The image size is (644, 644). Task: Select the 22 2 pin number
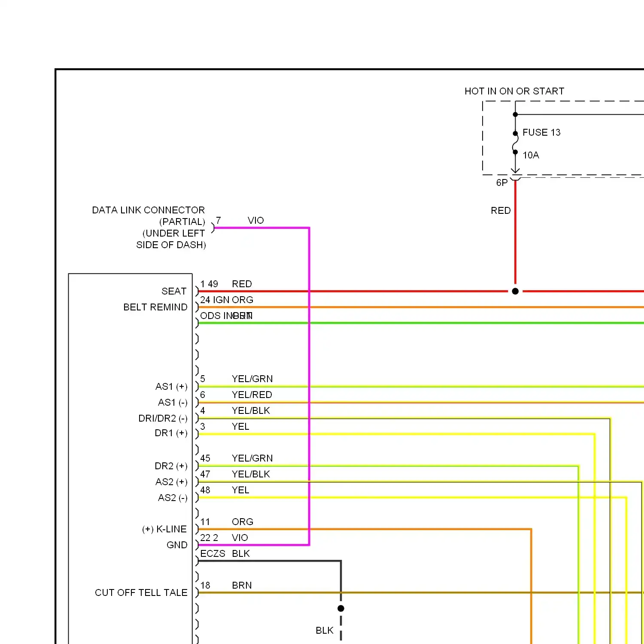click(209, 538)
